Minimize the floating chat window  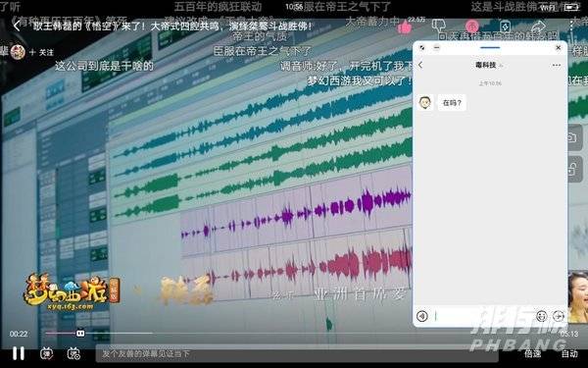(436, 48)
